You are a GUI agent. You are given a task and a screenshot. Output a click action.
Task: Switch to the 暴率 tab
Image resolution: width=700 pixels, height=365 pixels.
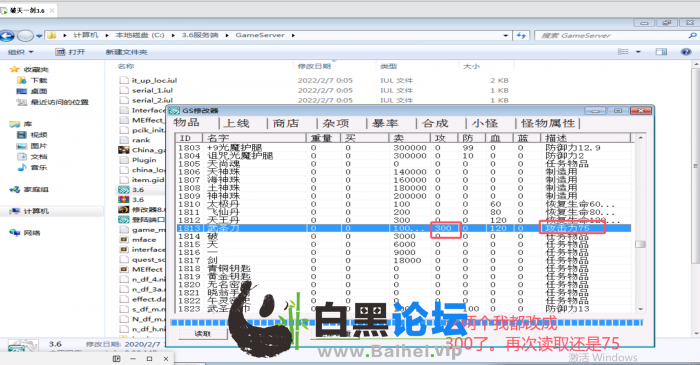(x=385, y=123)
